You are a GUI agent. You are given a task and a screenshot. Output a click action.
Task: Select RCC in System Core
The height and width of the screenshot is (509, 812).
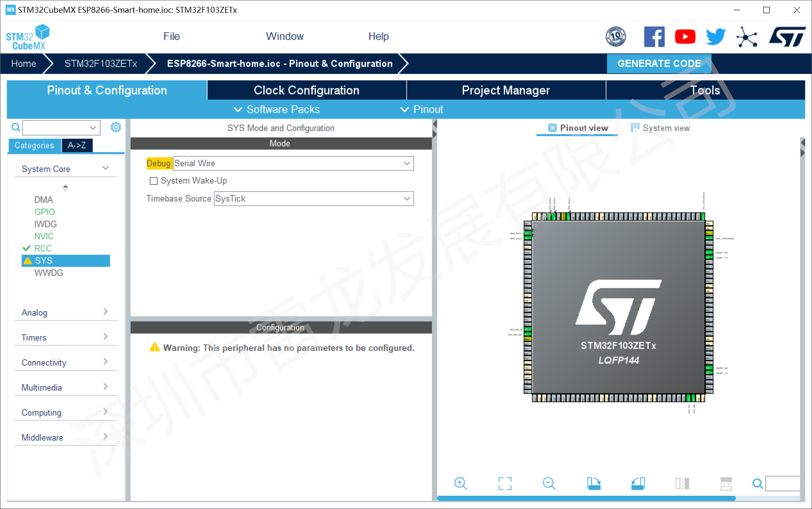pyautogui.click(x=43, y=248)
